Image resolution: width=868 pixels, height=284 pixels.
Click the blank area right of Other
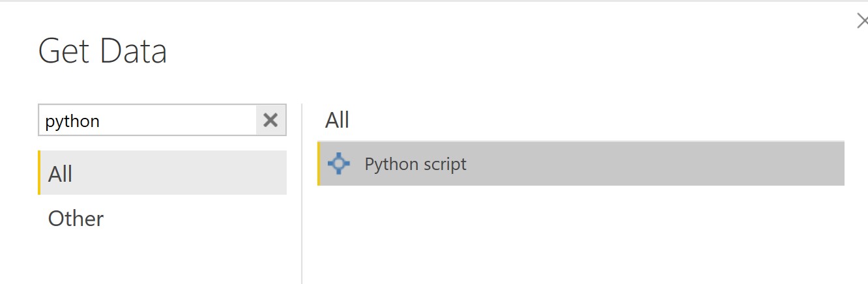(x=195, y=218)
